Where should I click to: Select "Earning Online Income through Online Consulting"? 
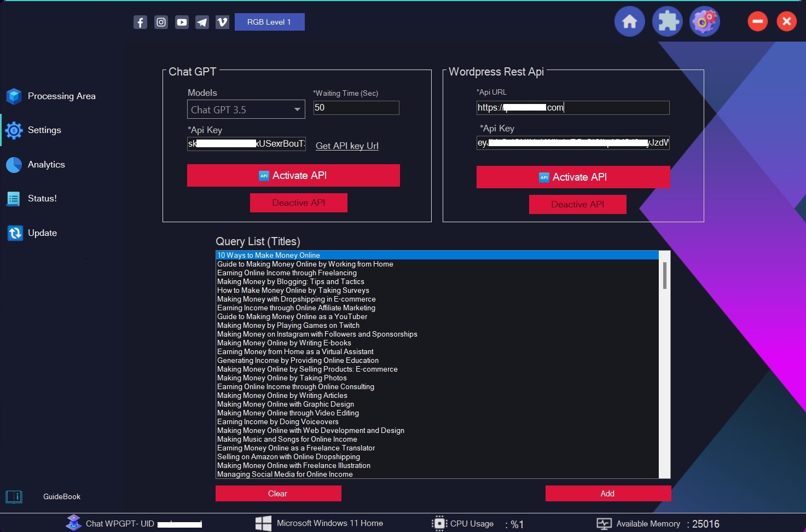pos(437,386)
